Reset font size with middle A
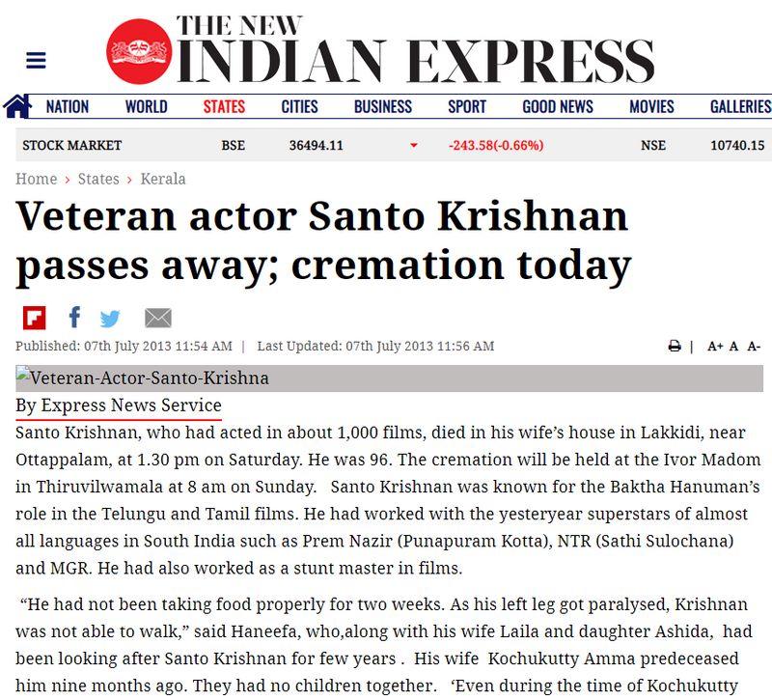The width and height of the screenshot is (772, 700). click(733, 347)
